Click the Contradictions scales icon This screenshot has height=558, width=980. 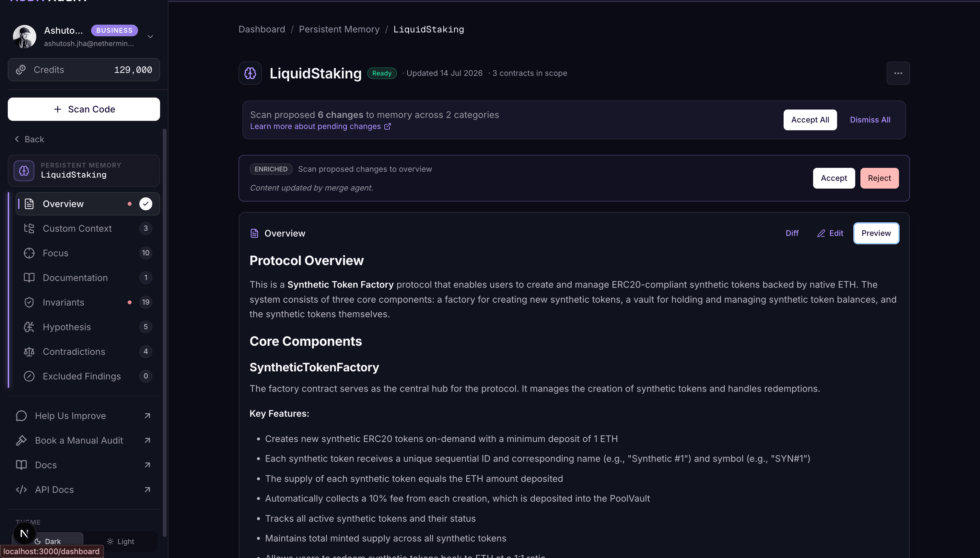pyautogui.click(x=29, y=352)
